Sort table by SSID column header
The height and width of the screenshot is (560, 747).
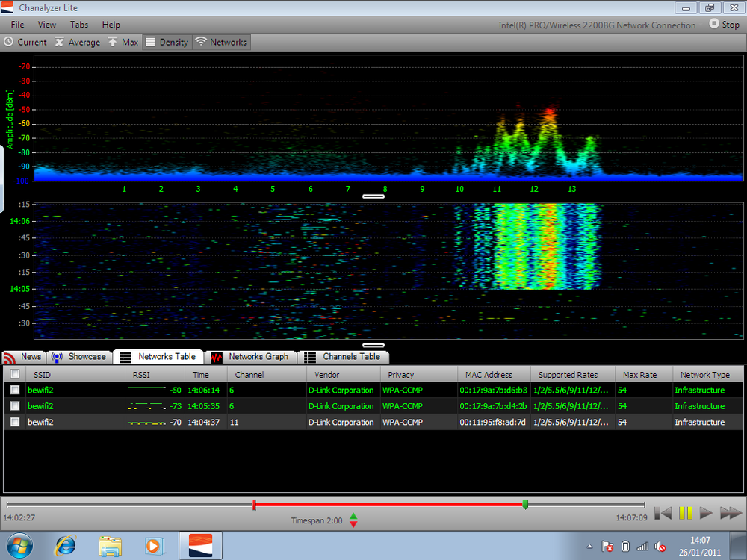pyautogui.click(x=75, y=375)
